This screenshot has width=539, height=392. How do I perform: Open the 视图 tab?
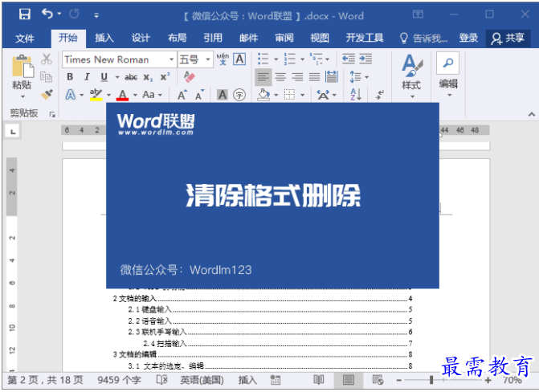tap(320, 38)
